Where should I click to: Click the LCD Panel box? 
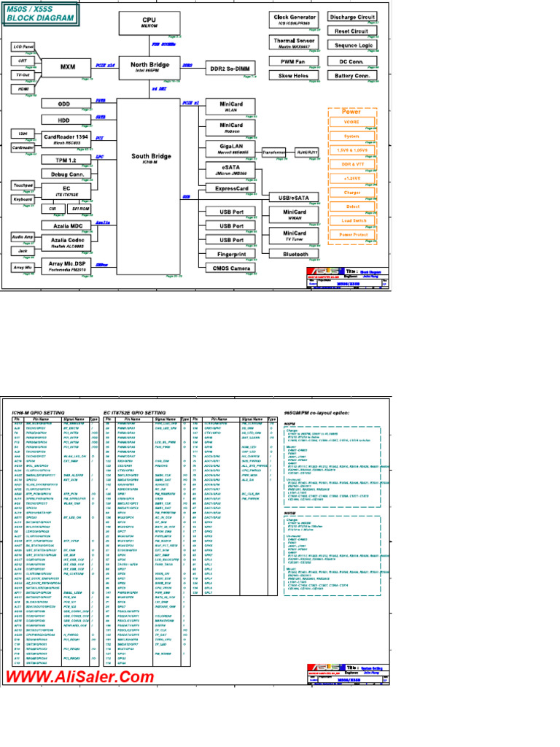tap(23, 47)
